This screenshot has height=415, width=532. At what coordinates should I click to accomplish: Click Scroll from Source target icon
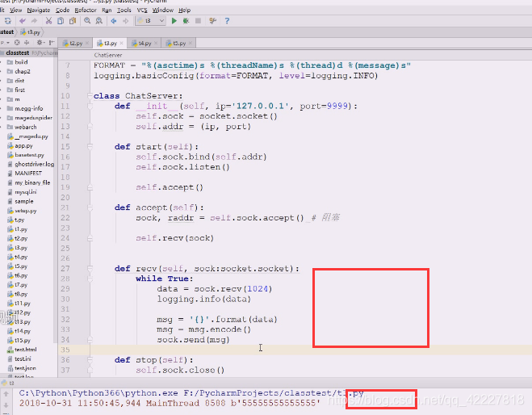pyautogui.click(x=17, y=43)
